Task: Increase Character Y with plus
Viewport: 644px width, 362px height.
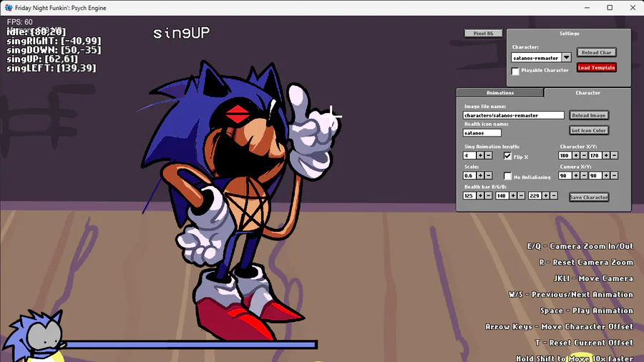Action: pyautogui.click(x=606, y=155)
